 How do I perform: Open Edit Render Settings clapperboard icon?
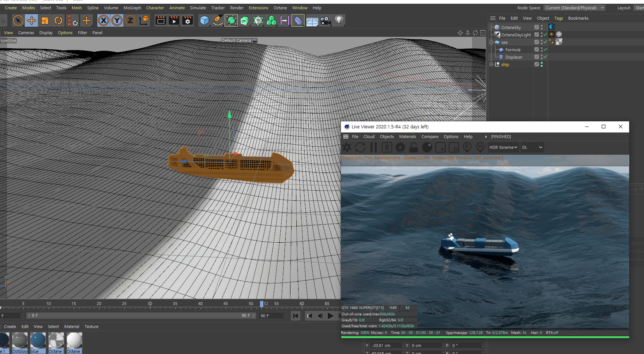pos(188,21)
